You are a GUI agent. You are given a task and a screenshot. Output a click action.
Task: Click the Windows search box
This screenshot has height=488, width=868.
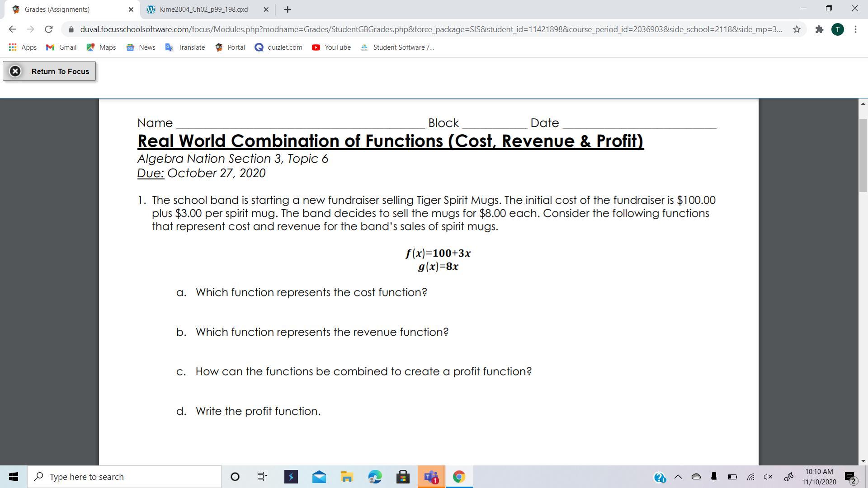pos(124,477)
